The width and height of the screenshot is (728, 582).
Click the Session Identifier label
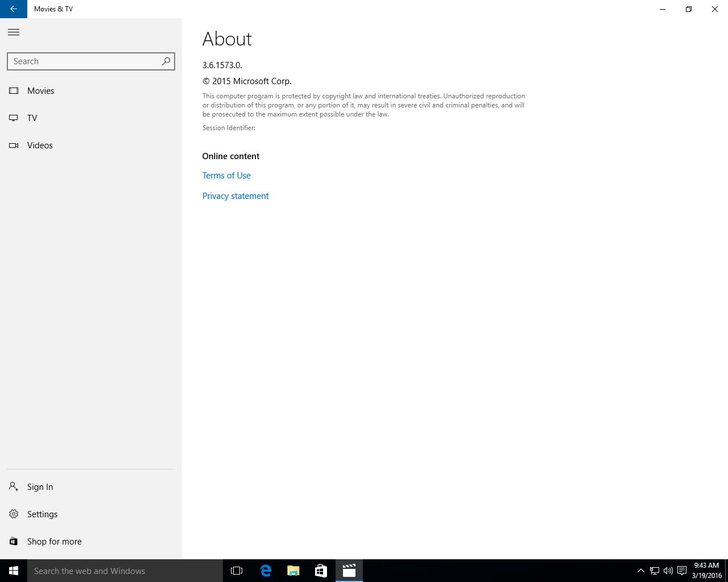(x=229, y=128)
